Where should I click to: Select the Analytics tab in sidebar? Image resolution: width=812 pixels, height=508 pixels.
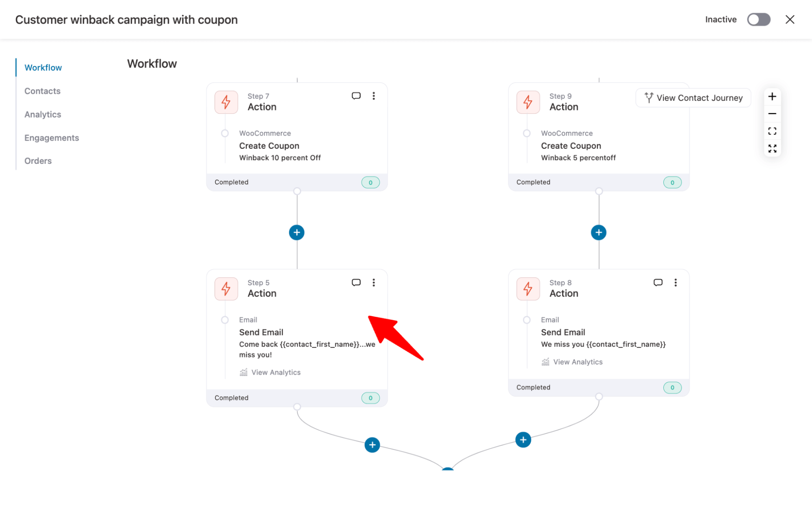point(42,114)
